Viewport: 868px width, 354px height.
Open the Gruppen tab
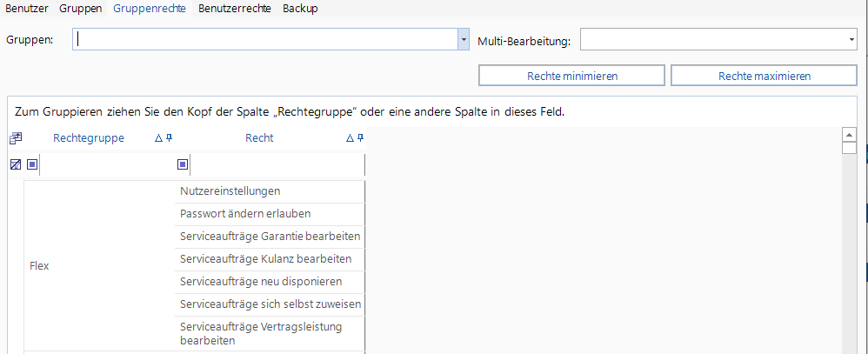pos(81,9)
